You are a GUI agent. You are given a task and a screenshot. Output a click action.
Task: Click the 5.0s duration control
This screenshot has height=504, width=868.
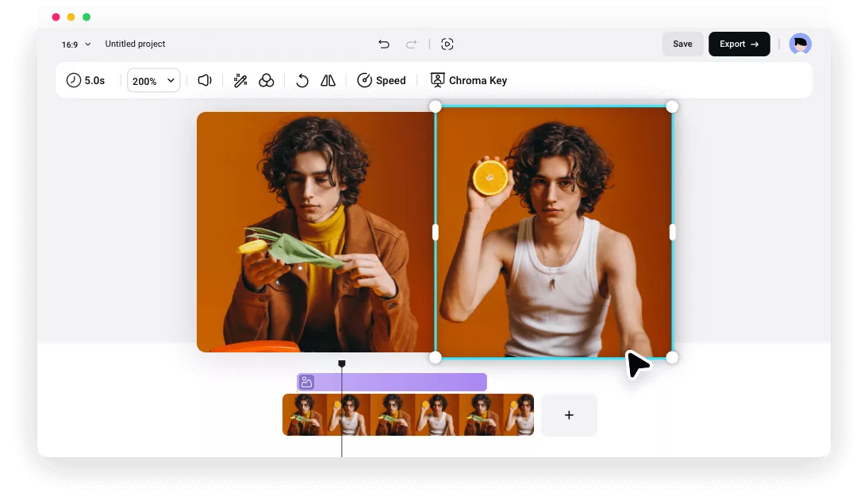coord(86,80)
